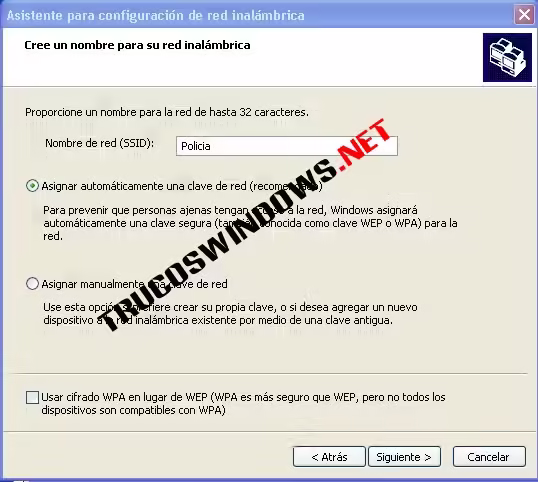Click the Cancelar button
This screenshot has width=538, height=482.
click(x=489, y=457)
